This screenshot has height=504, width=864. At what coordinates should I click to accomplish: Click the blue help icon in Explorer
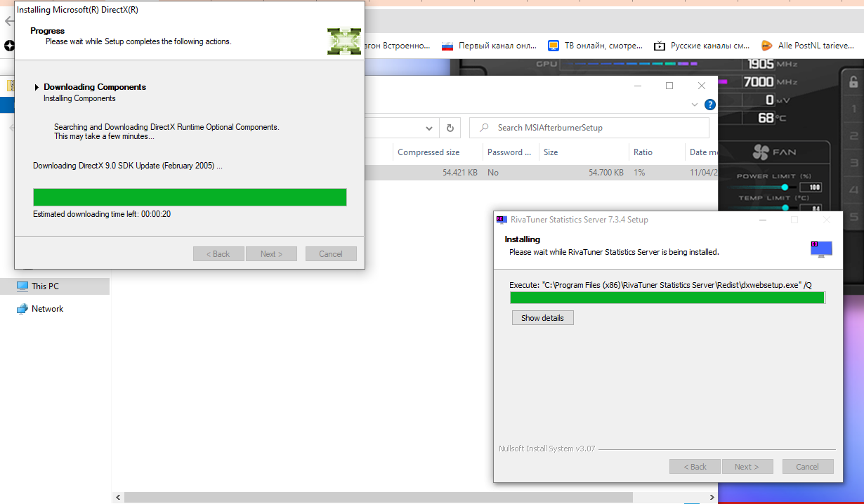709,105
